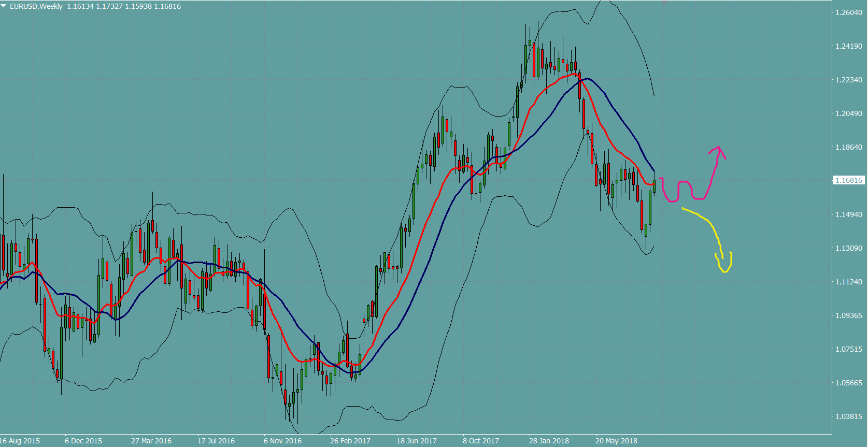Image resolution: width=868 pixels, height=447 pixels.
Task: Click the 26 Feb 2017 date label
Action: click(x=350, y=441)
